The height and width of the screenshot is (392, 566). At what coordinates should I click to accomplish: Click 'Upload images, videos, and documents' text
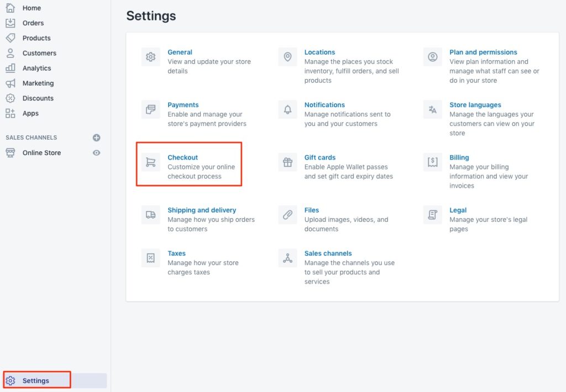346,224
